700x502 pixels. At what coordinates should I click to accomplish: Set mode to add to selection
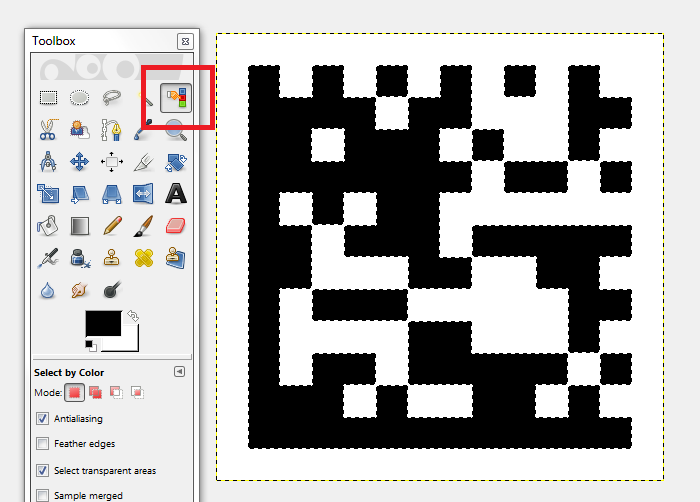(95, 393)
